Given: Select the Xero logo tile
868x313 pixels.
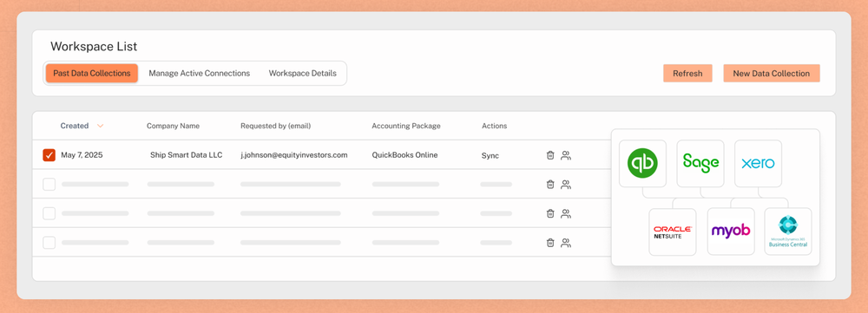Looking at the screenshot, I should click(x=759, y=164).
